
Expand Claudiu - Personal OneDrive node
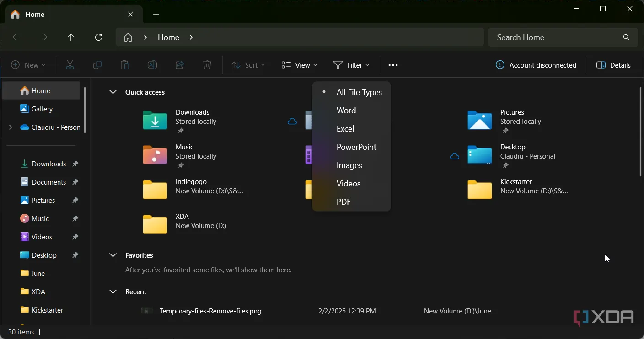(x=11, y=127)
